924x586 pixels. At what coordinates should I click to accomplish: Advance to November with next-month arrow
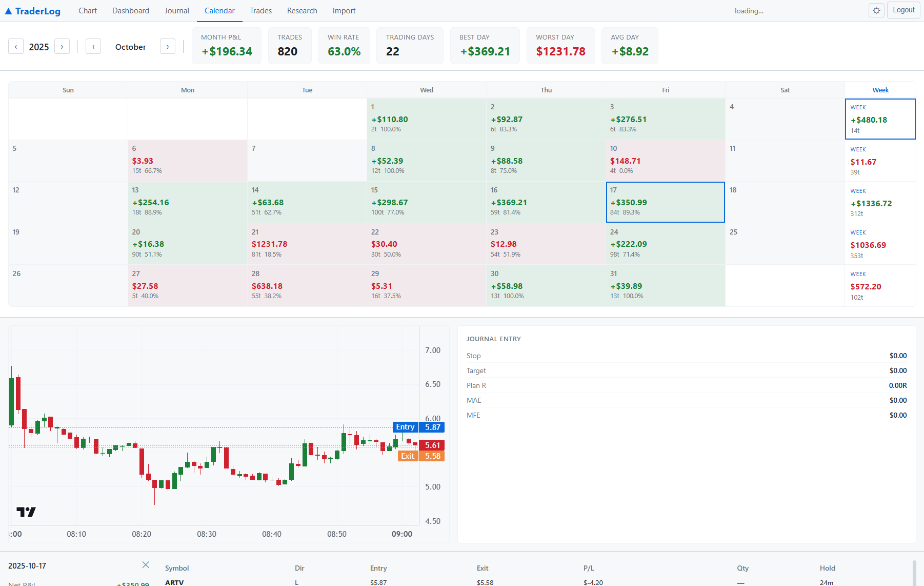(x=168, y=46)
